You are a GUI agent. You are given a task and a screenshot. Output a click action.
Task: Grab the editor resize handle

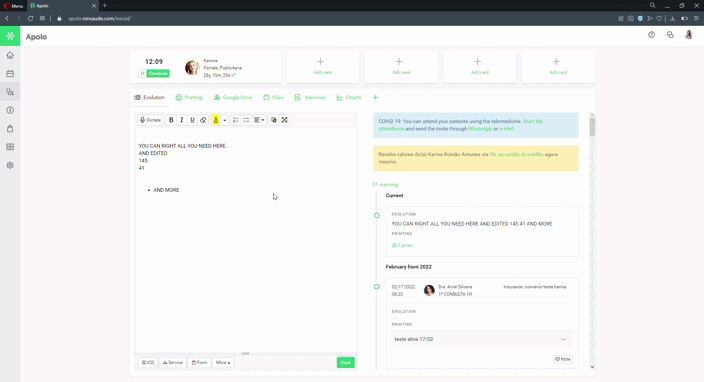(x=246, y=354)
